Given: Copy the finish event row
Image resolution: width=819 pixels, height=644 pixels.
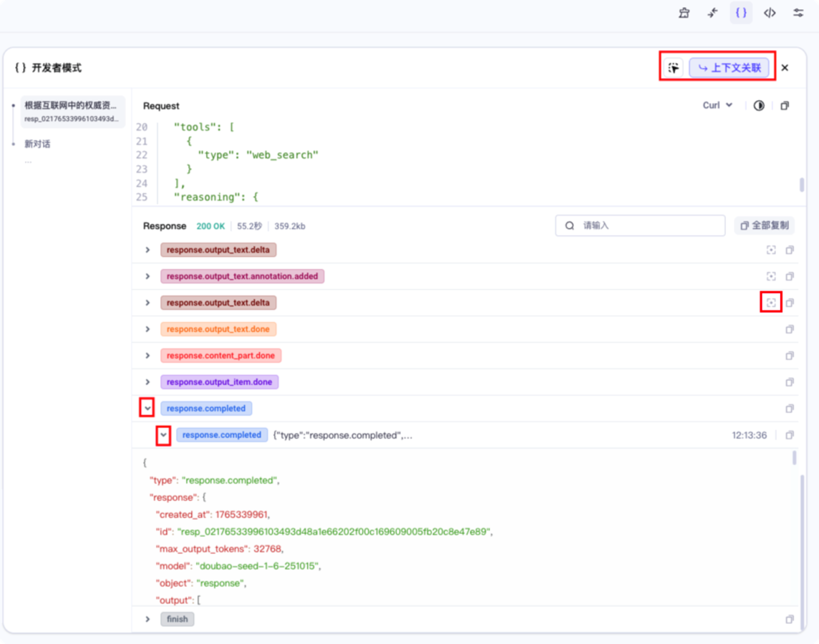Looking at the screenshot, I should [x=790, y=619].
